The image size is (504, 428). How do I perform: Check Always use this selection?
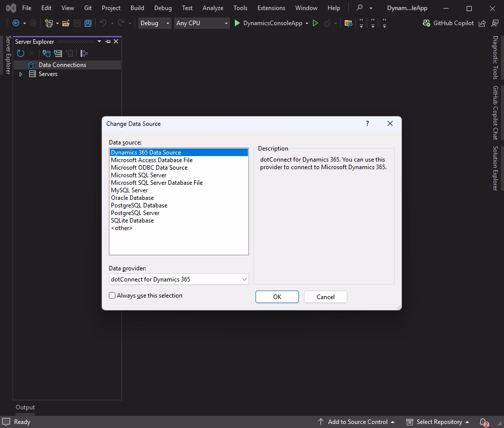(112, 296)
